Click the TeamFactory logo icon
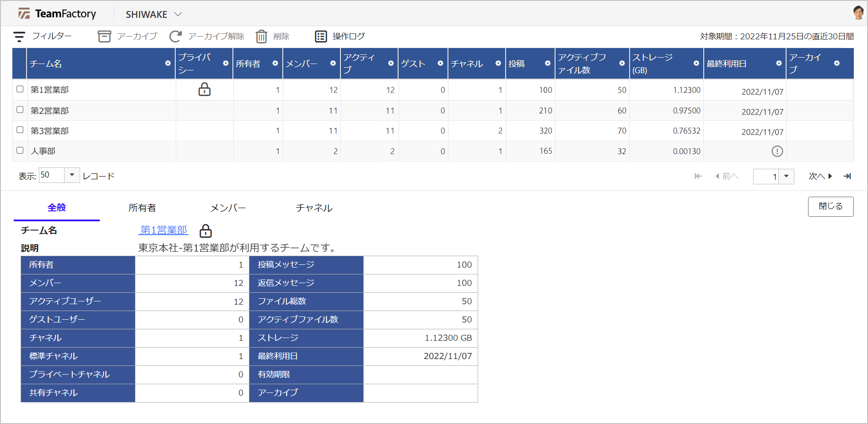868x424 pixels. 24,14
